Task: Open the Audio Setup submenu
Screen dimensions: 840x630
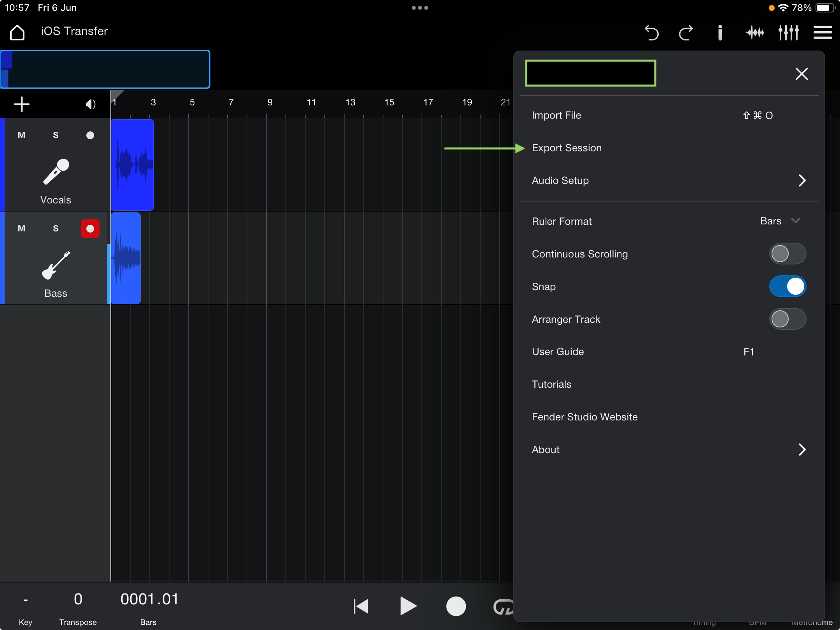Action: [669, 180]
